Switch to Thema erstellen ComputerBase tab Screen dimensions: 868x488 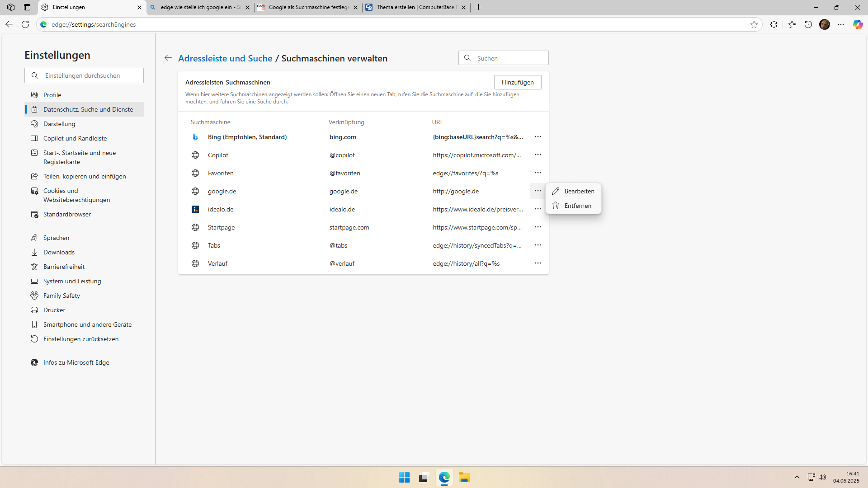416,7
